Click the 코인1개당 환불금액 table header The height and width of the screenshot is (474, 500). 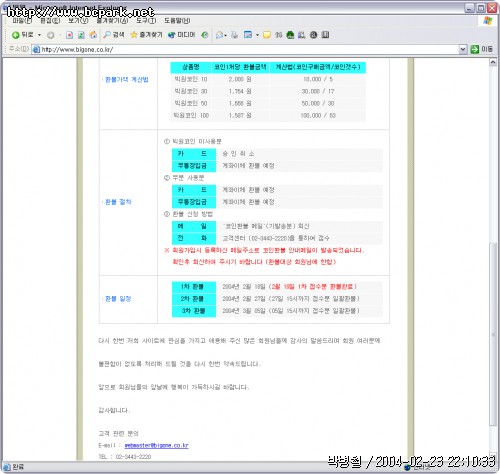tap(240, 67)
